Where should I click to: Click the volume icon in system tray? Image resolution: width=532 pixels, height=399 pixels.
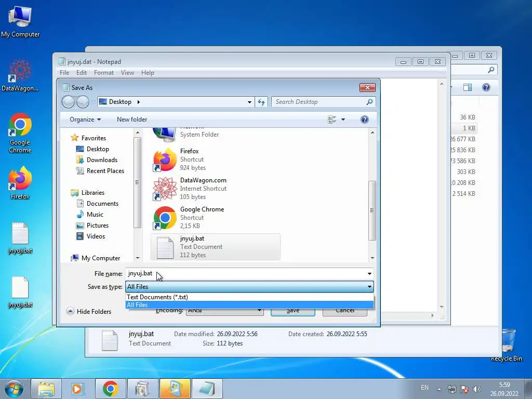point(477,389)
